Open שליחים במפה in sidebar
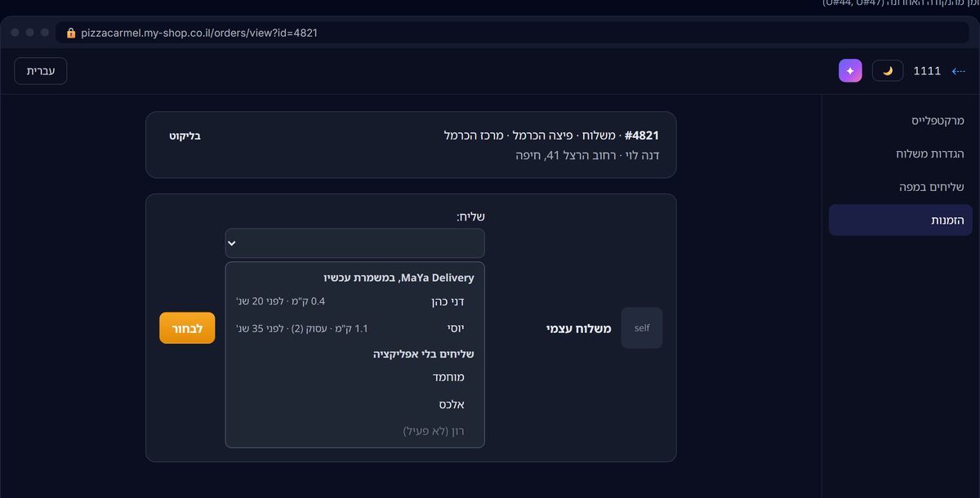The image size is (980, 498). pyautogui.click(x=900, y=187)
